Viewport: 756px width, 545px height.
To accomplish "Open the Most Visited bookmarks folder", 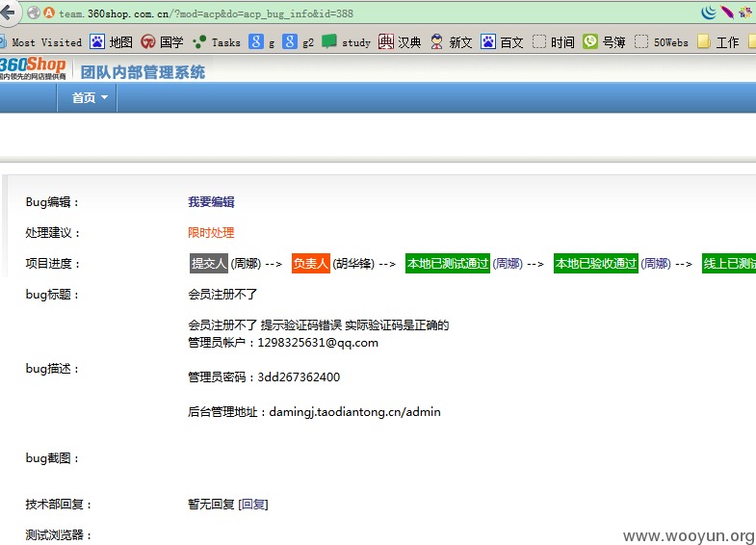I will 41,42.
